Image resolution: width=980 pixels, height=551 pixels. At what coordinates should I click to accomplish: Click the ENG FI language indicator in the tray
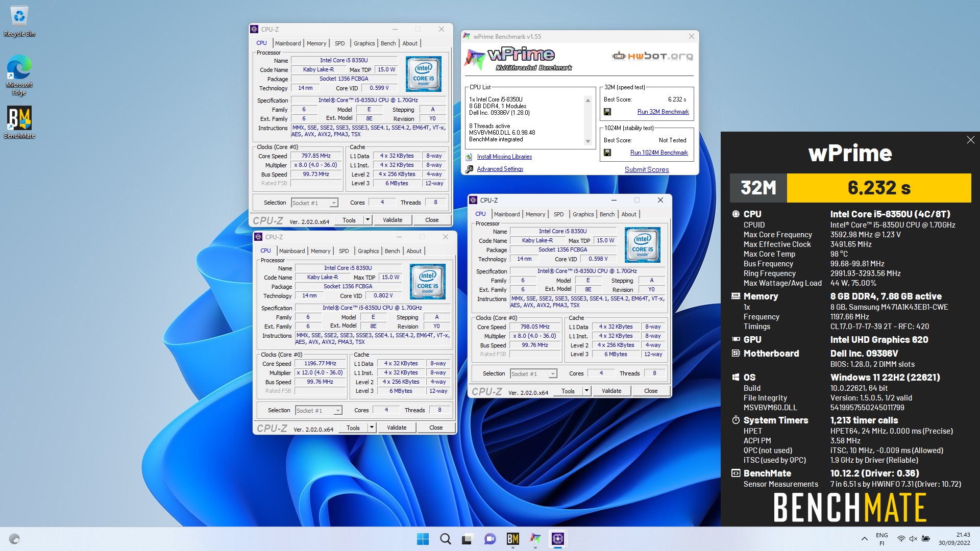[x=881, y=539]
